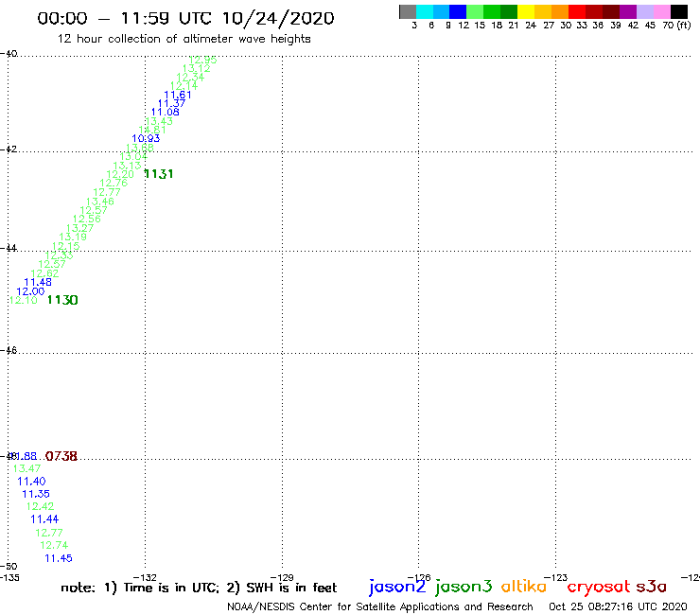
Task: Click the 11.35 wave height reading
Action: click(36, 494)
